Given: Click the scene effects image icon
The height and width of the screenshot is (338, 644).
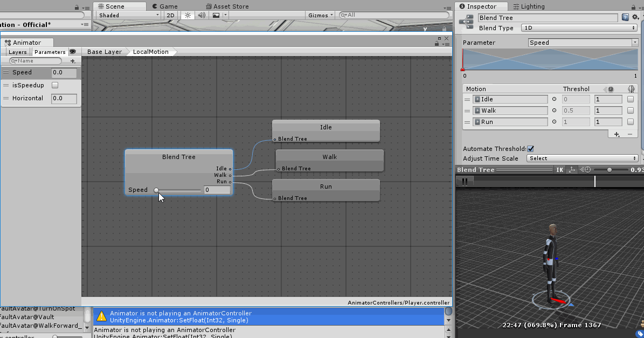Looking at the screenshot, I should tap(216, 16).
